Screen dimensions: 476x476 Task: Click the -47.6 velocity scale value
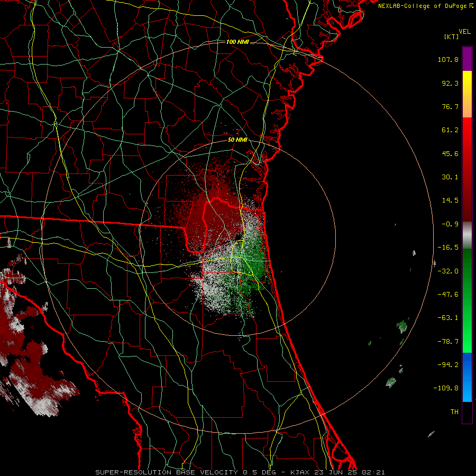pos(448,295)
